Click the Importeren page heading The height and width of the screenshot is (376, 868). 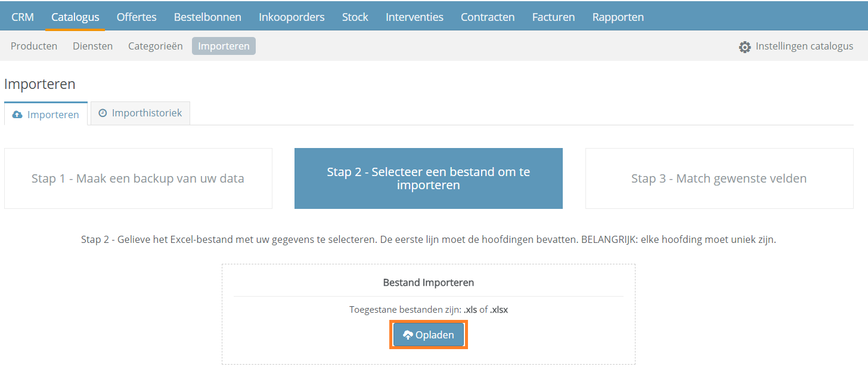pyautogui.click(x=40, y=84)
